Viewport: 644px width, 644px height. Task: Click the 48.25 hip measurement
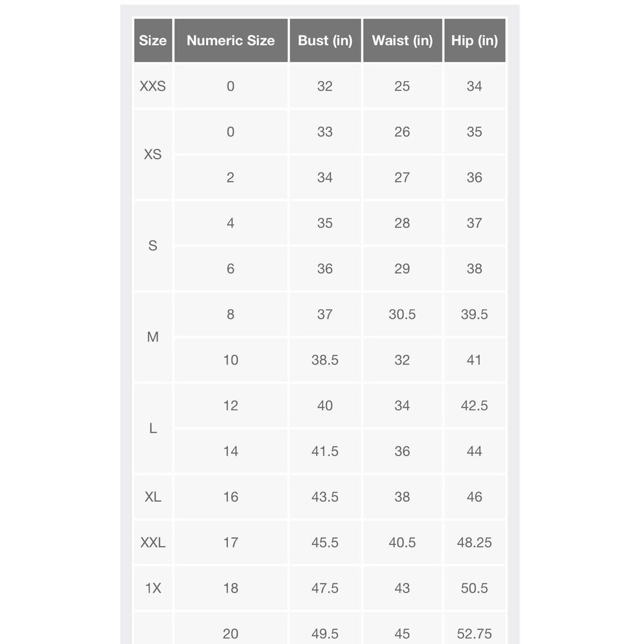(x=475, y=542)
